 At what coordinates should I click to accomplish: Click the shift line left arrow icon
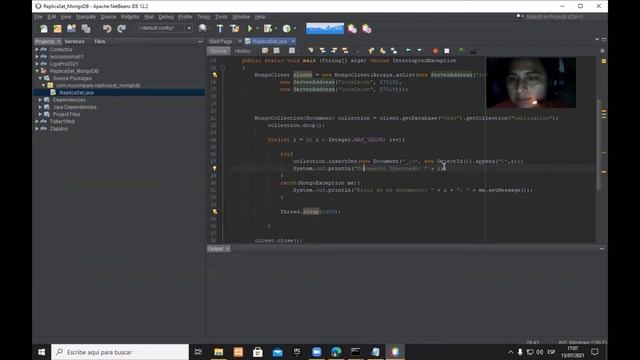coord(408,51)
